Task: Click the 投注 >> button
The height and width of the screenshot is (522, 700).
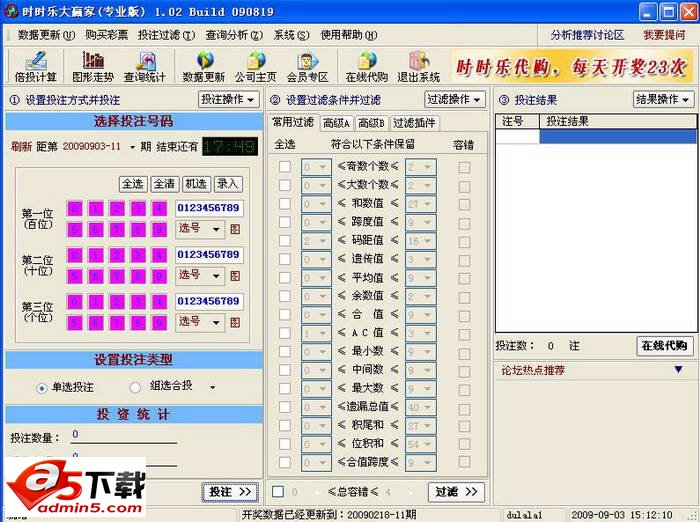Action: [x=230, y=492]
